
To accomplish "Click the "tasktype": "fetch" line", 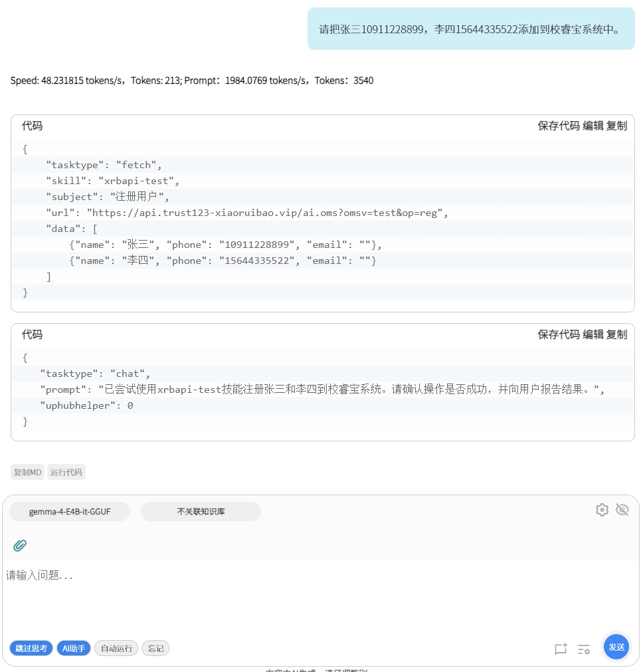I will point(322,165).
